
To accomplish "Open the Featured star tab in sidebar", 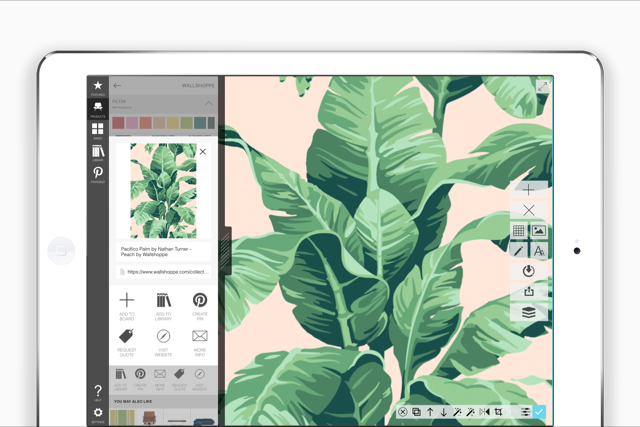I will [x=98, y=87].
